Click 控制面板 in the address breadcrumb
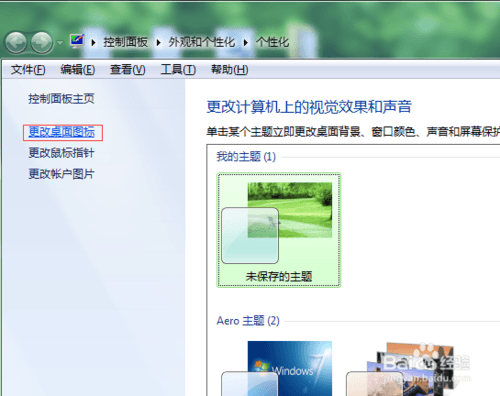 click(x=125, y=42)
